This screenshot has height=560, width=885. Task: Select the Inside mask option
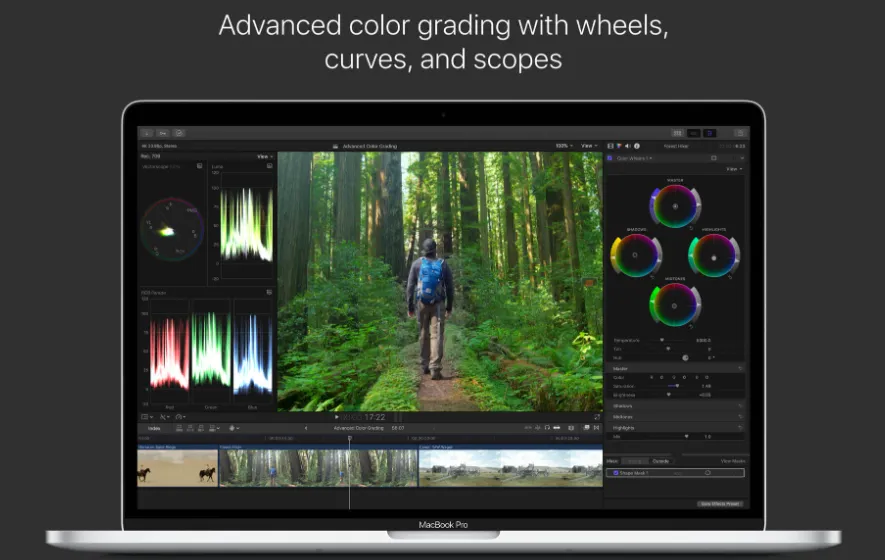(x=635, y=461)
